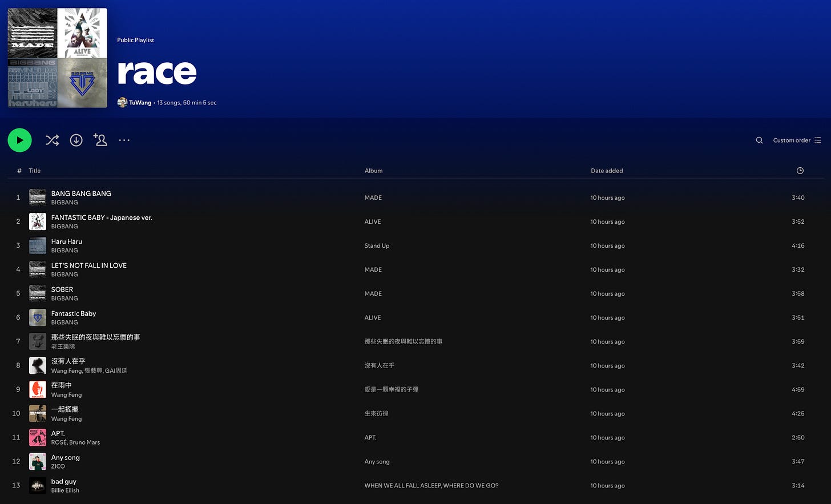The width and height of the screenshot is (831, 504).
Task: Select track 那些失眠的夜與難以忘懷的事
Action: tap(96, 337)
